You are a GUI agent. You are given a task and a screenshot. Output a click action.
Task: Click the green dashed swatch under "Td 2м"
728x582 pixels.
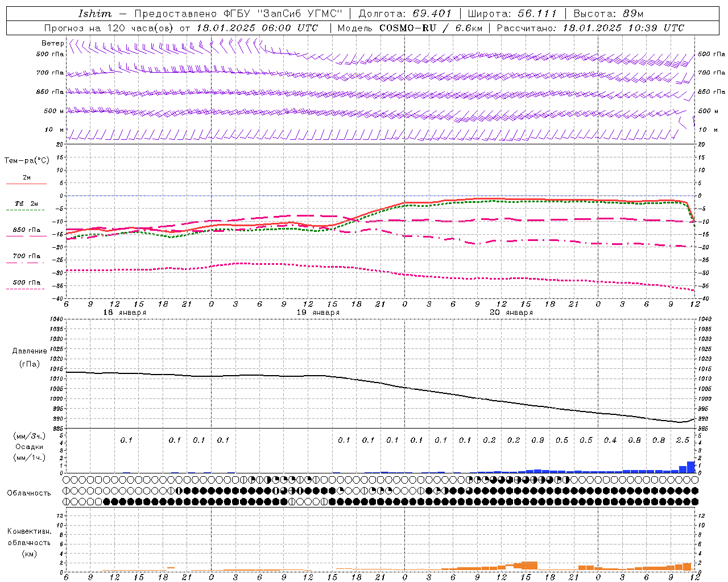[26, 210]
